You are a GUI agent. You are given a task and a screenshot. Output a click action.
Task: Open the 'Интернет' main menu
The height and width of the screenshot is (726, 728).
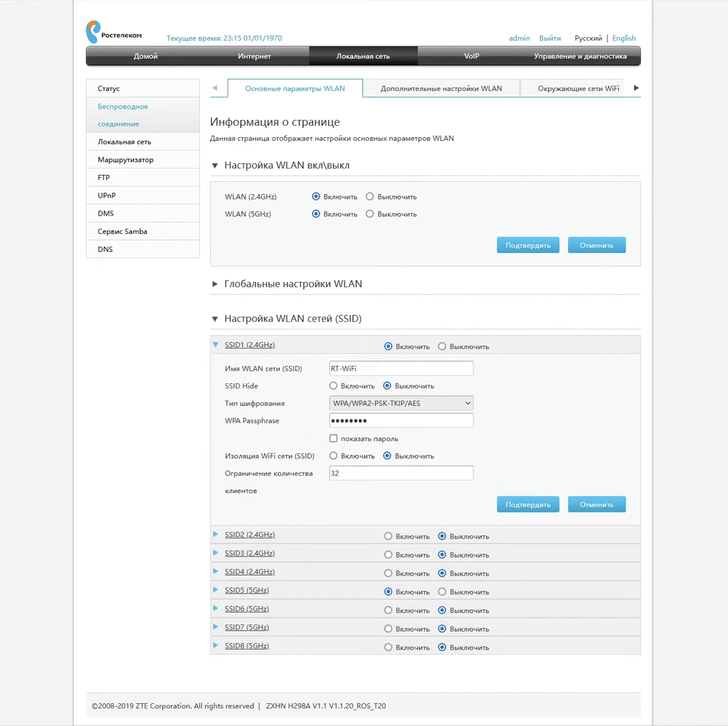(x=254, y=56)
